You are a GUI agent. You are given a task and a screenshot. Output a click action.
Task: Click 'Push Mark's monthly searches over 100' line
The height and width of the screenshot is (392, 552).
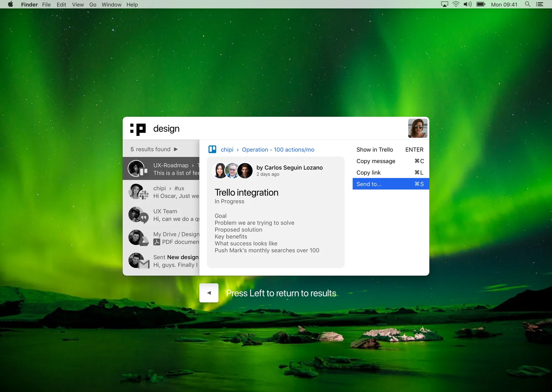[267, 250]
